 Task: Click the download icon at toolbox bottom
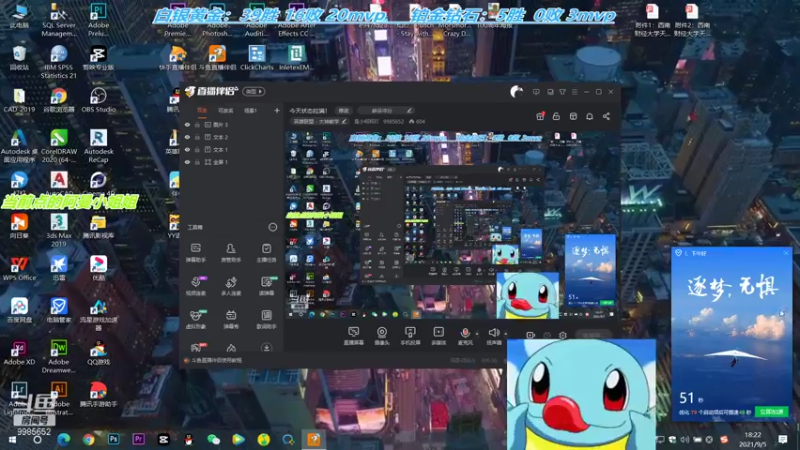coord(266,348)
